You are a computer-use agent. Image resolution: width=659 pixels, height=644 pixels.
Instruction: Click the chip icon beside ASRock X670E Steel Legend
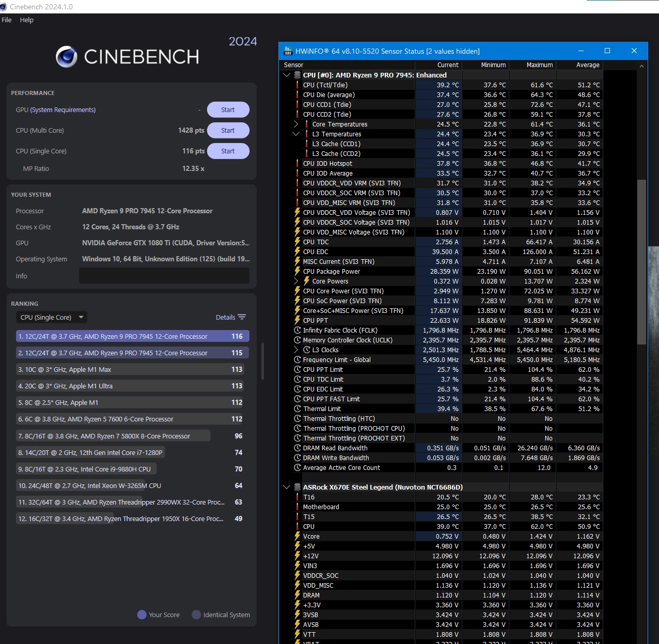[297, 487]
